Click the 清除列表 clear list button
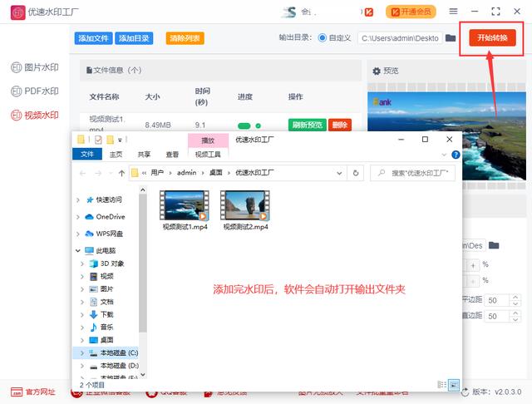Viewport: 532px width, 404px height. pyautogui.click(x=185, y=38)
